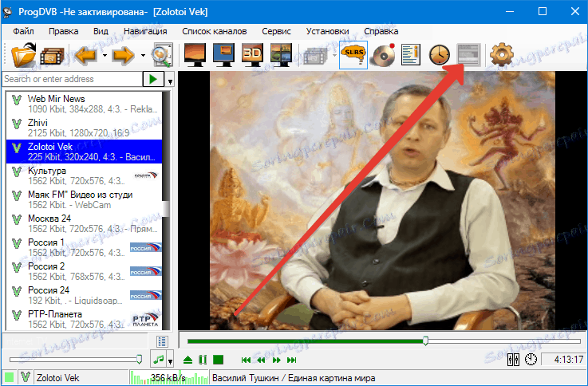Viewport: 588px width, 386px height.
Task: Select the Культура channel
Action: 84,175
